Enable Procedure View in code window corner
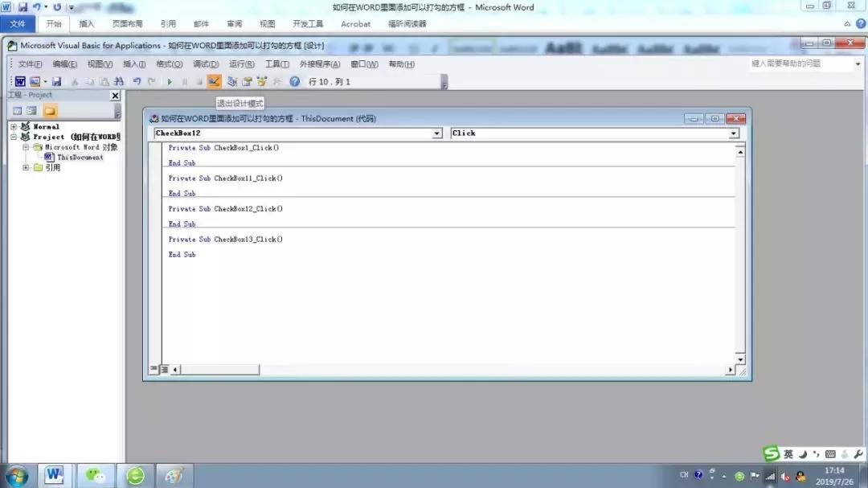The width and height of the screenshot is (868, 488). tap(153, 369)
